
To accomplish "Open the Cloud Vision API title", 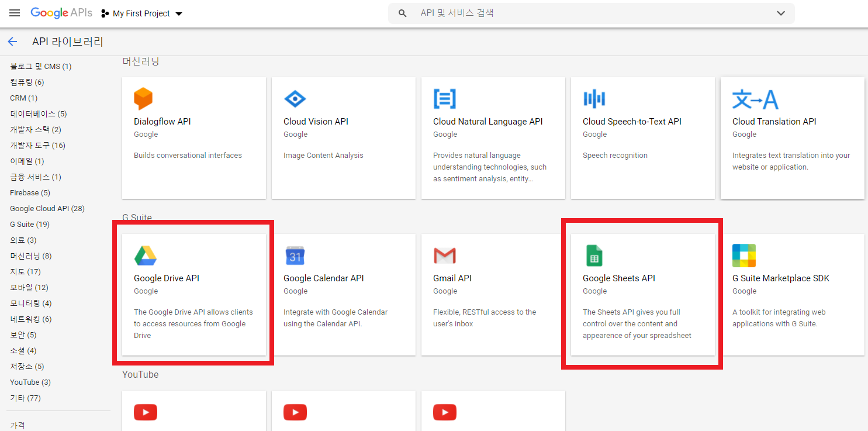I will (316, 122).
